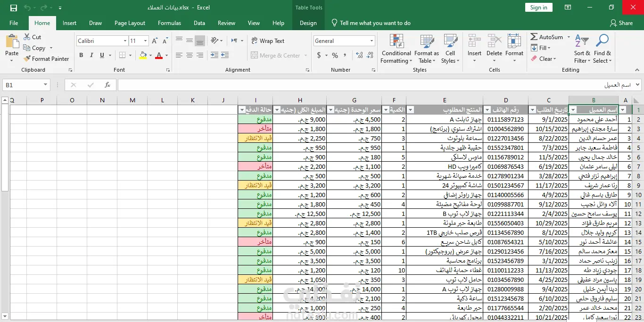Open Clipboard group dialog launcher
The height and width of the screenshot is (322, 644).
[x=70, y=70]
